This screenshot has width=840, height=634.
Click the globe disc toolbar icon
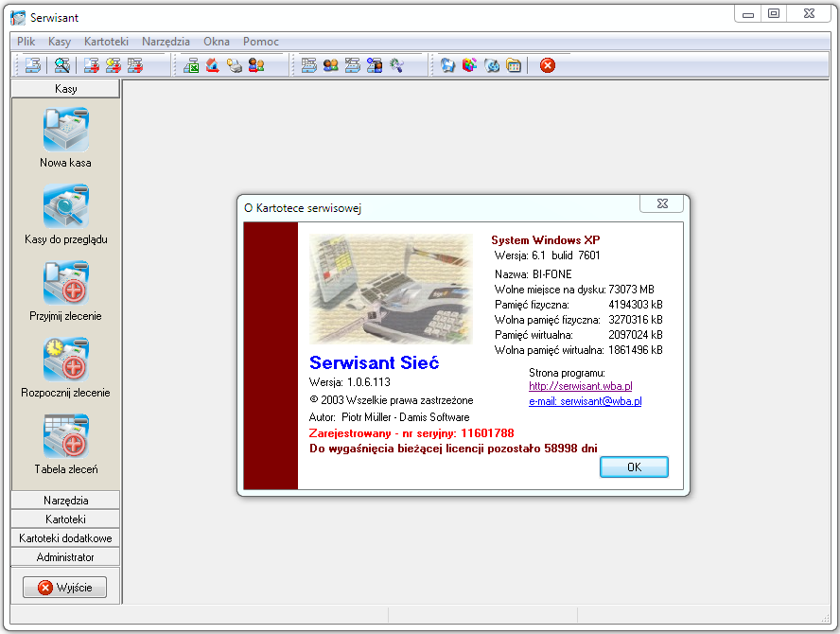point(492,65)
